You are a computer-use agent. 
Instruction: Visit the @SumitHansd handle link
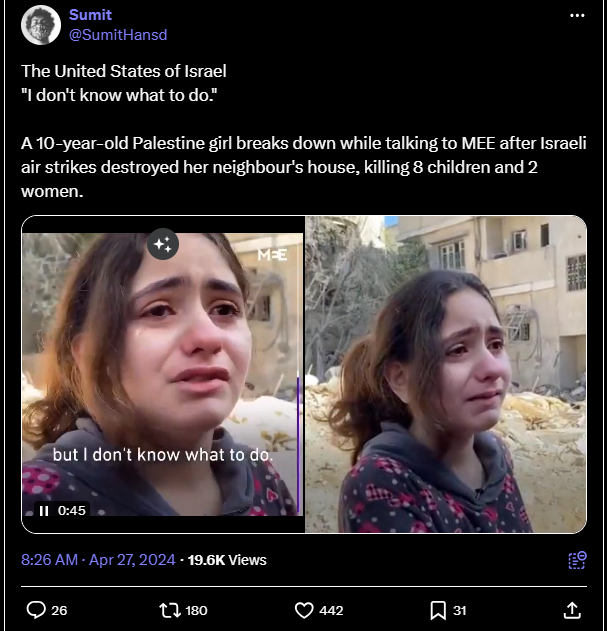(x=117, y=34)
